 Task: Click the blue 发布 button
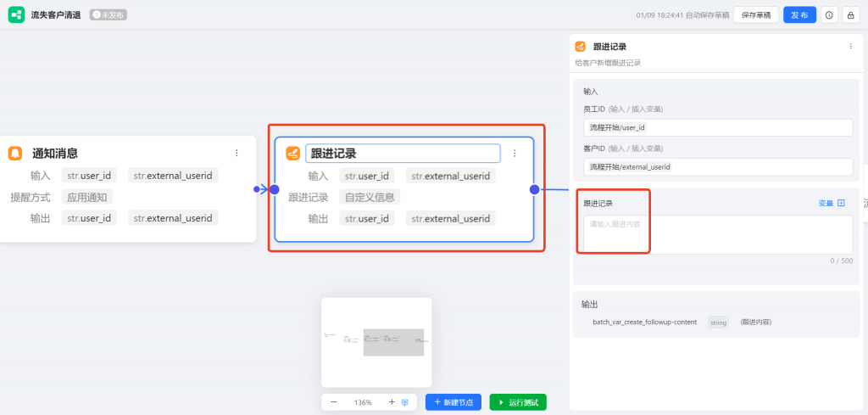(x=800, y=15)
